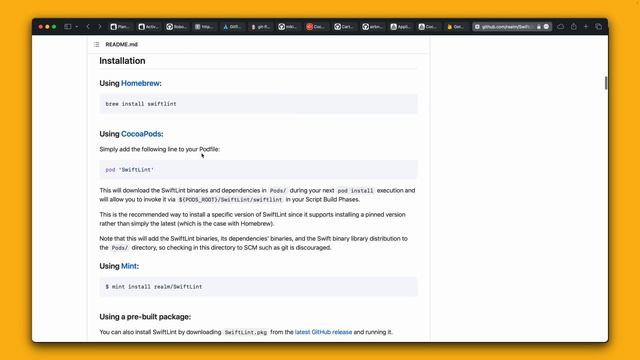The width and height of the screenshot is (640, 360).
Task: Switch to the 'Cart...' GitHub tab
Action: click(344, 27)
